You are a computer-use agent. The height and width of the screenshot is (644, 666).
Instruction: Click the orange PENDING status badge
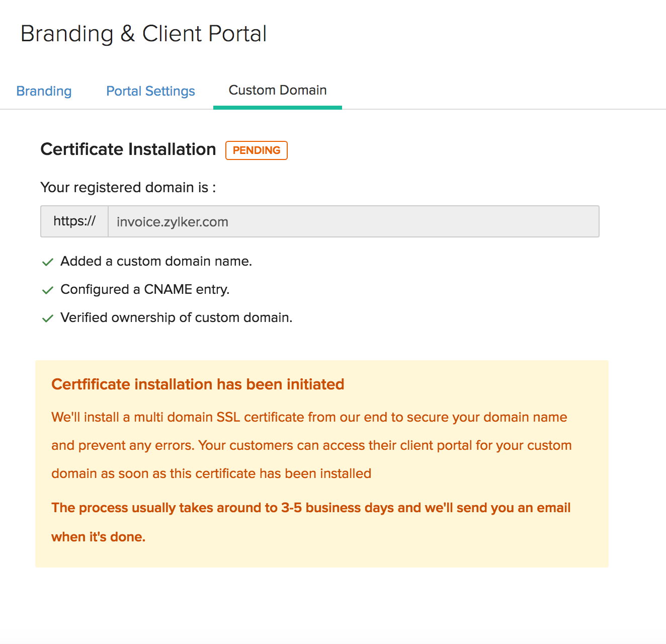(x=257, y=150)
